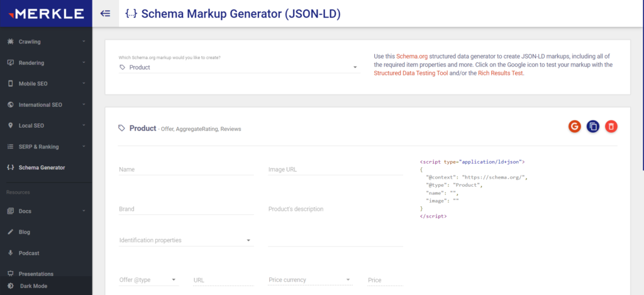This screenshot has height=295, width=644.
Task: Open the Rich Results Test link
Action: click(x=501, y=73)
